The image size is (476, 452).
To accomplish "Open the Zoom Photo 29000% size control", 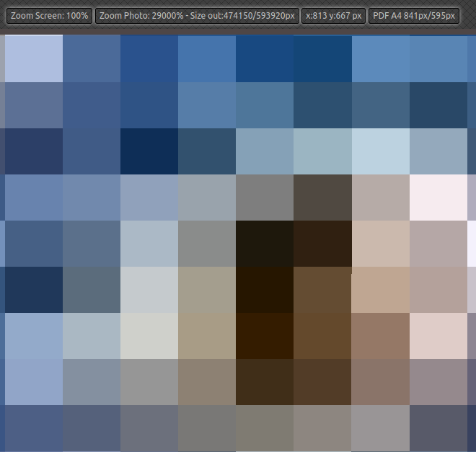I will 197,16.
